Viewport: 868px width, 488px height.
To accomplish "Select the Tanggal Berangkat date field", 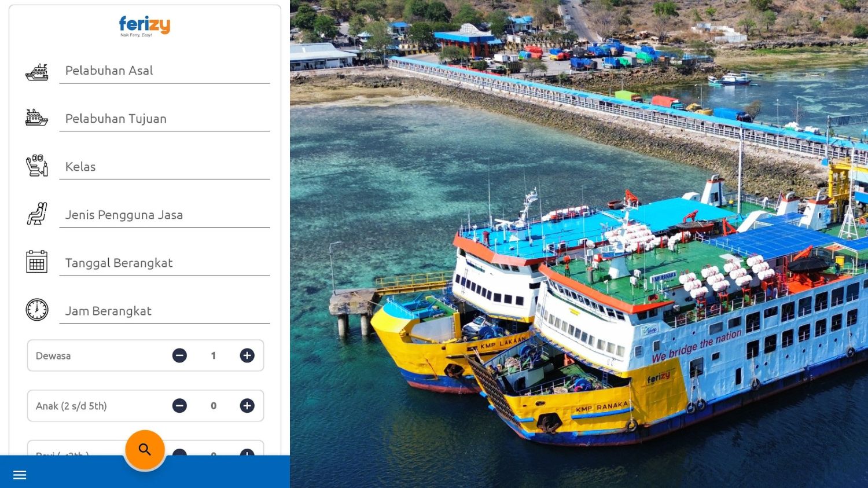I will pos(164,263).
